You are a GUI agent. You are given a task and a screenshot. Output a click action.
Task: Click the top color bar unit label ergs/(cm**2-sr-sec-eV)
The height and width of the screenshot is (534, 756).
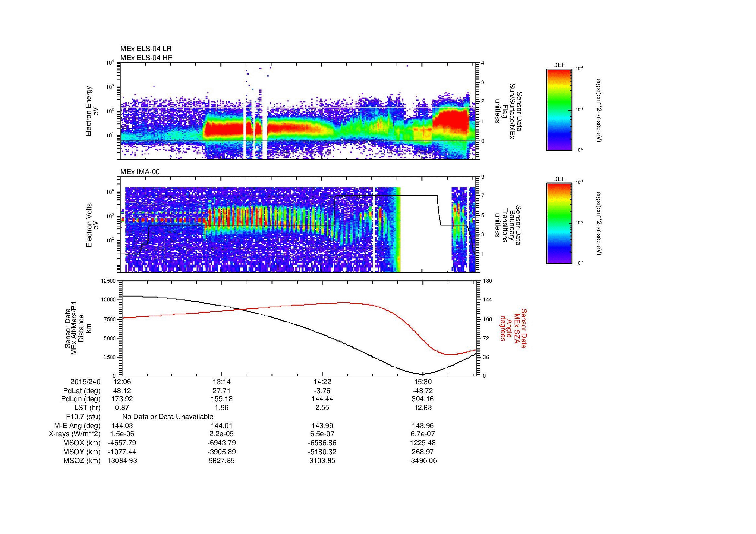point(599,110)
